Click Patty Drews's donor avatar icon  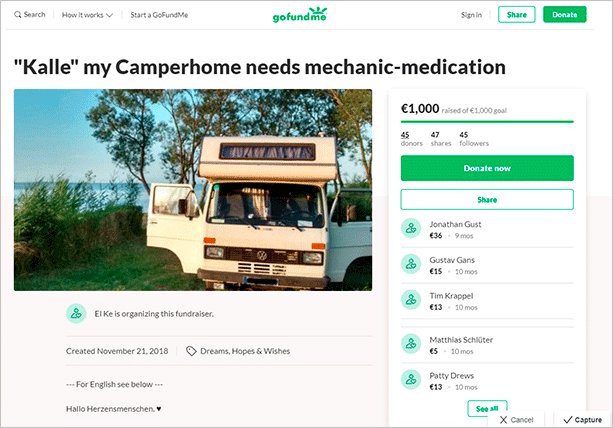pyautogui.click(x=411, y=380)
